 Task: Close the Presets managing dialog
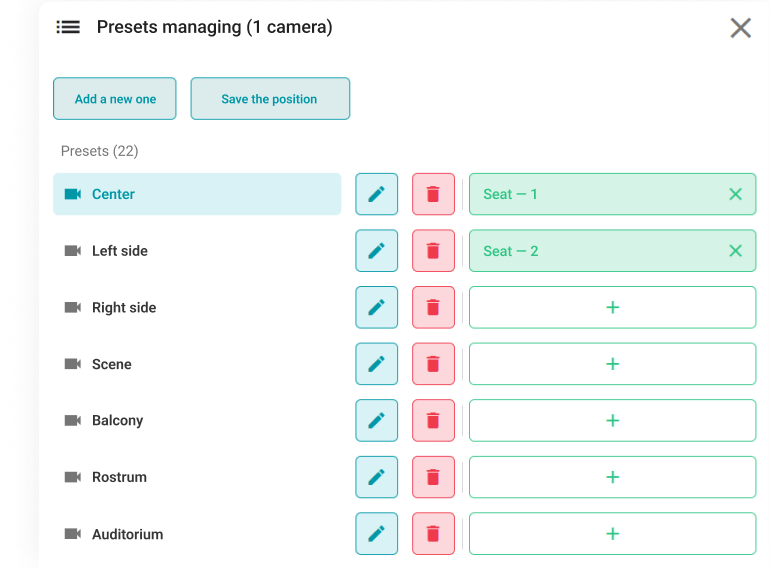740,28
